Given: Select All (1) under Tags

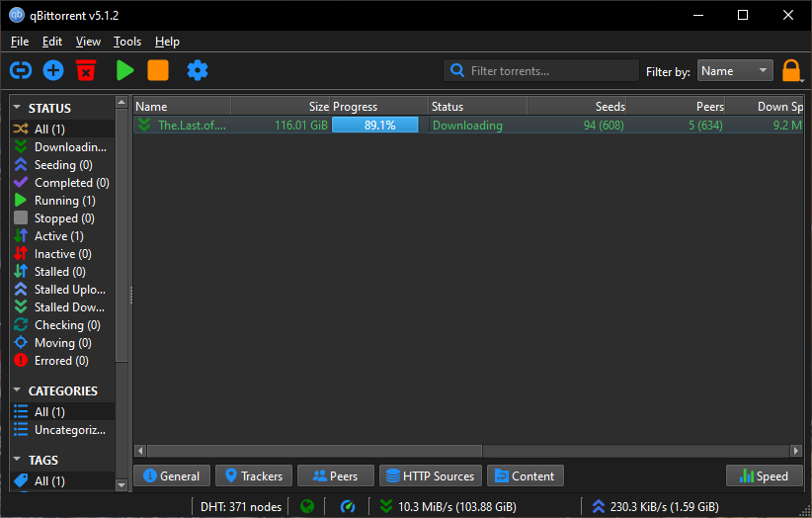Looking at the screenshot, I should click(x=62, y=481).
